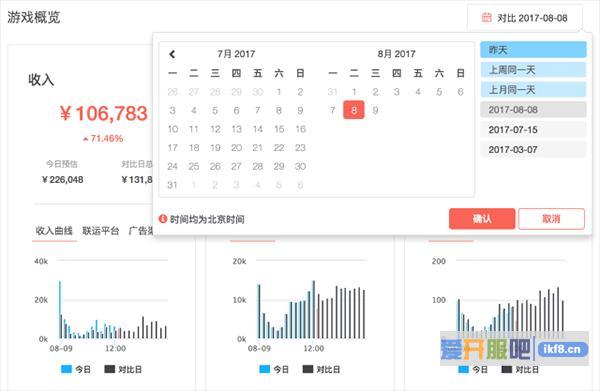The width and height of the screenshot is (600, 391).
Task: Pick August 7 in the calendar
Action: coord(333,110)
